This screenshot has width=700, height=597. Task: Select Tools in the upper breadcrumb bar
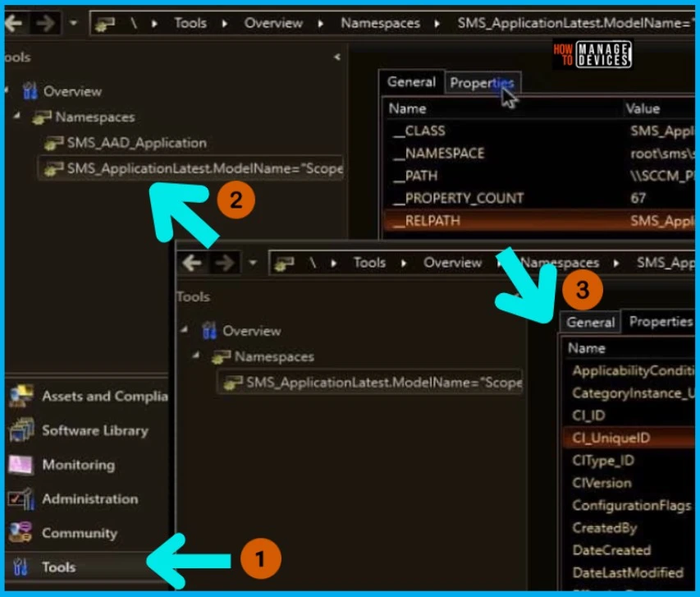pos(190,23)
